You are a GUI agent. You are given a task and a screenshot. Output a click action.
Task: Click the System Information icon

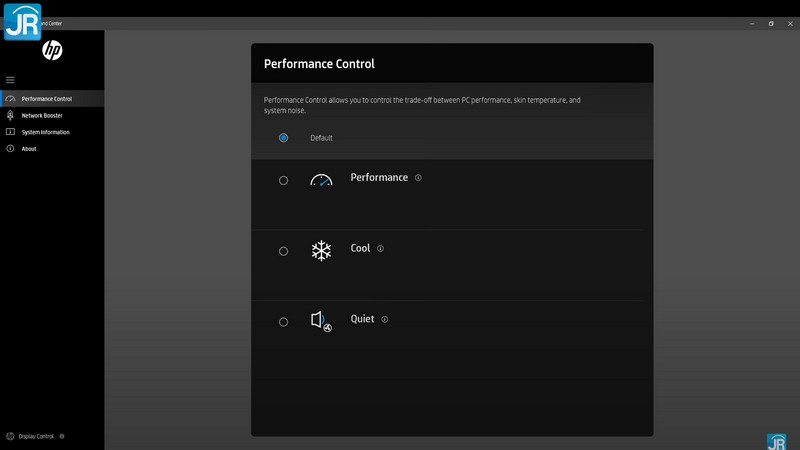coord(10,132)
